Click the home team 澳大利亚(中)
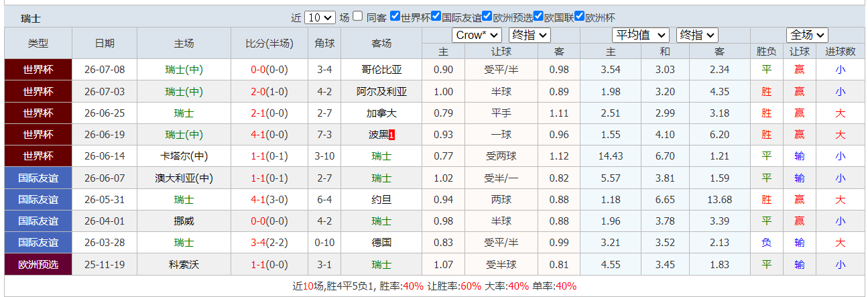 (x=184, y=178)
